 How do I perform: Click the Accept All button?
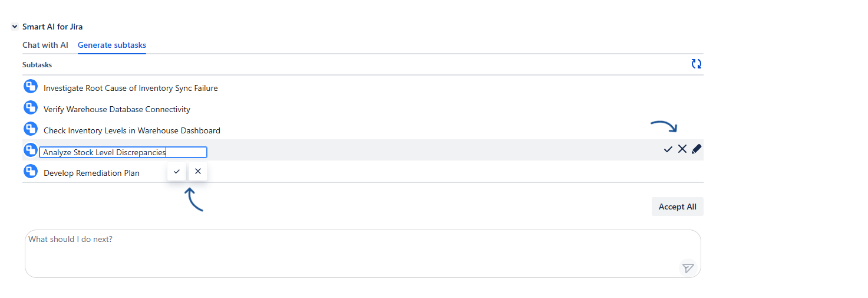point(677,207)
